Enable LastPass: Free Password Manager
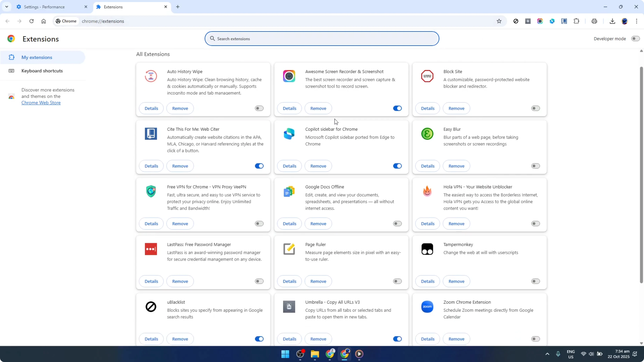Viewport: 644px width, 362px height. 259,281
